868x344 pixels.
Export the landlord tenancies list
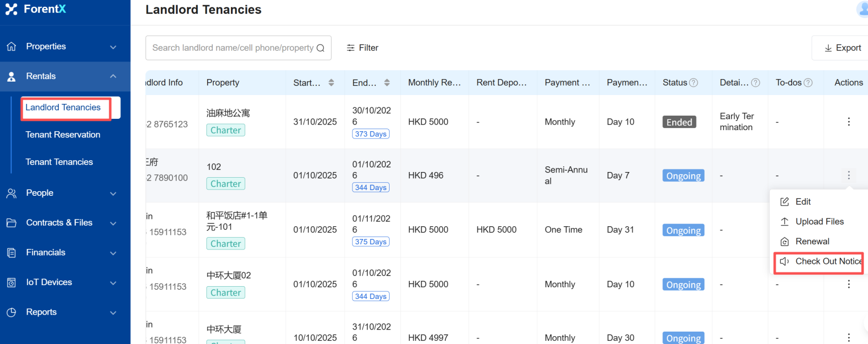click(x=843, y=48)
